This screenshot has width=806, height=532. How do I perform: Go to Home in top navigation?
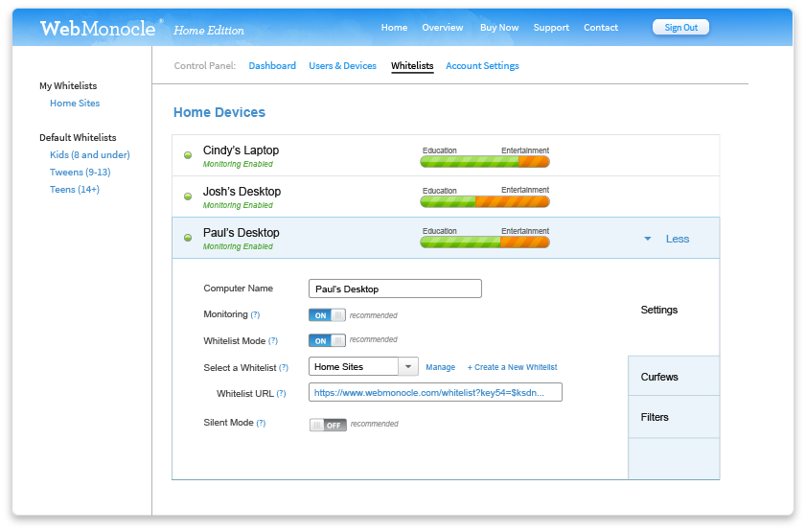[x=394, y=28]
